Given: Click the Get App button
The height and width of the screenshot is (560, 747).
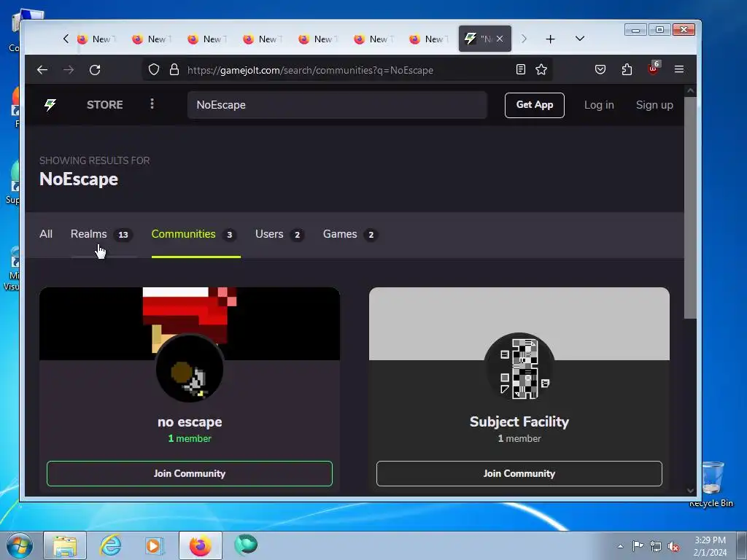Looking at the screenshot, I should click(535, 105).
